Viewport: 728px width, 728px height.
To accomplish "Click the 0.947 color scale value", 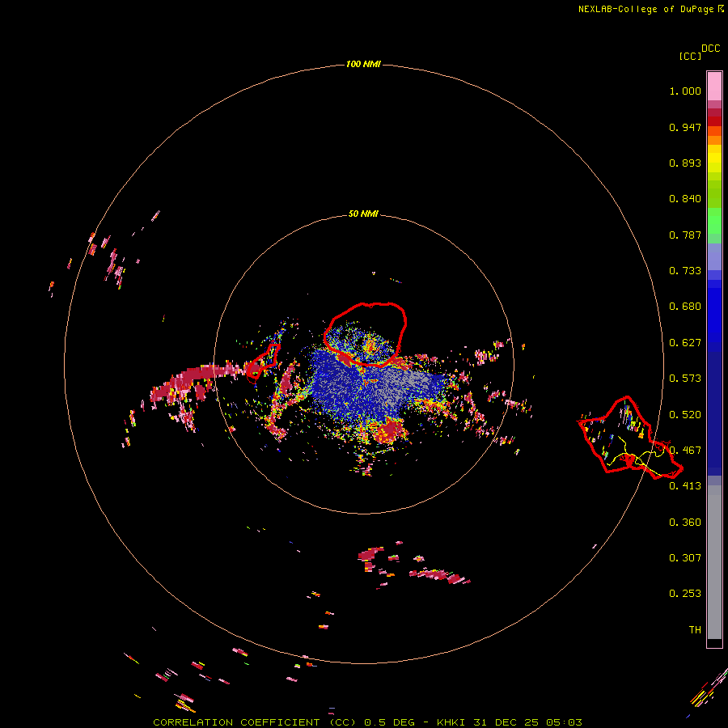I will 685,127.
